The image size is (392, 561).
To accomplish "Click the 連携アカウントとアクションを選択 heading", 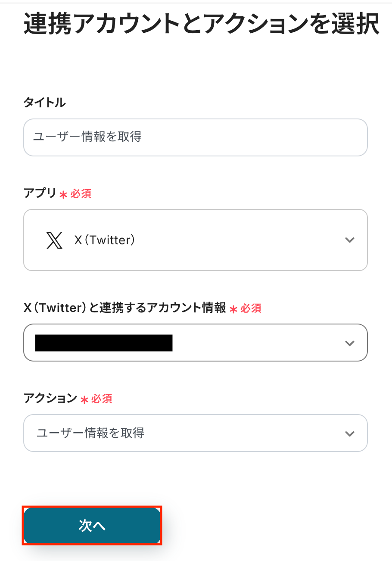I will point(201,24).
